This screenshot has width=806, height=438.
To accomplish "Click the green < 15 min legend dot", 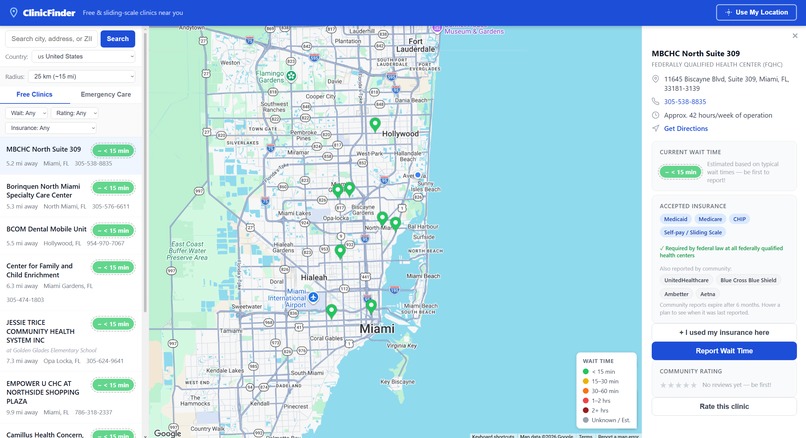I will (585, 372).
